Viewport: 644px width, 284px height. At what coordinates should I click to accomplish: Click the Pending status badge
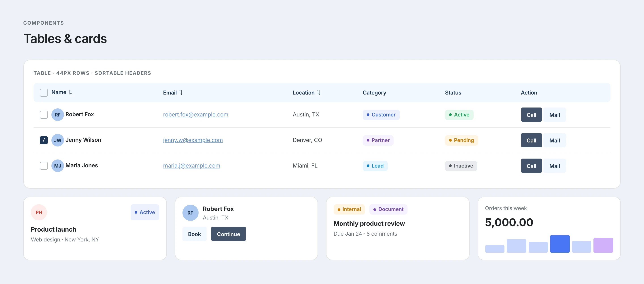(461, 140)
